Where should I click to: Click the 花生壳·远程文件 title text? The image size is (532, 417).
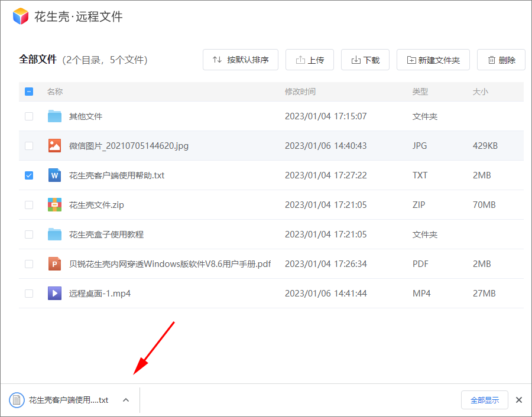pyautogui.click(x=79, y=17)
